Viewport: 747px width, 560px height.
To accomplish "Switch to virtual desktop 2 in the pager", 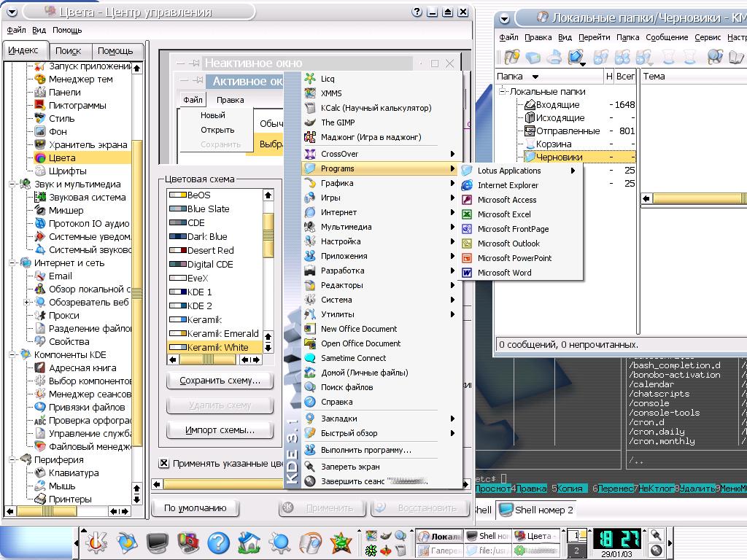I will (576, 551).
